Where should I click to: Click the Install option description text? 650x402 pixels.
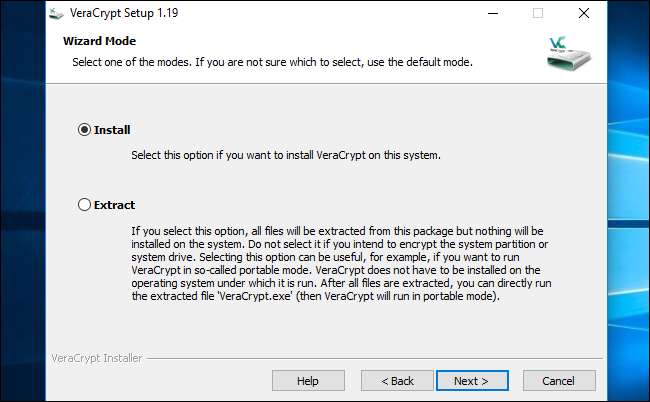pyautogui.click(x=286, y=156)
